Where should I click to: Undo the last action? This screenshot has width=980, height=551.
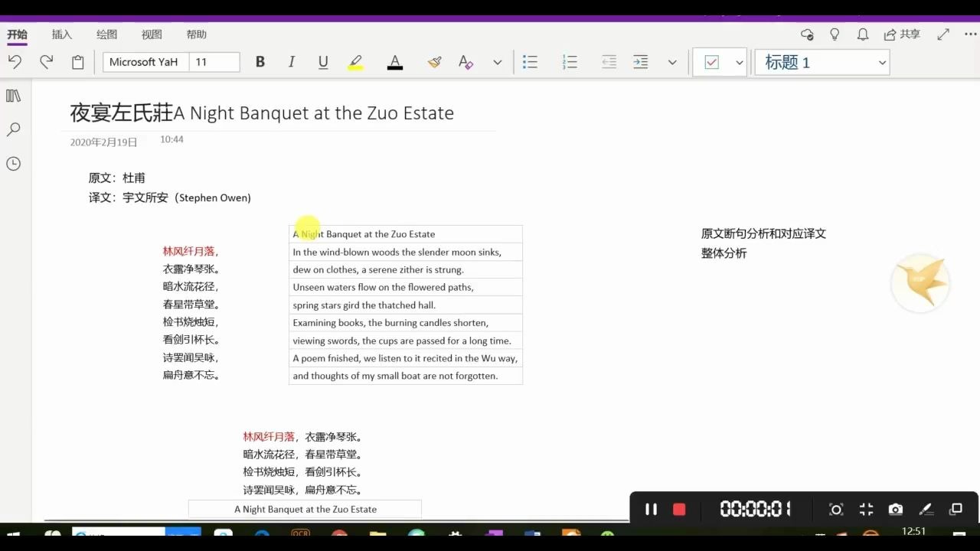pyautogui.click(x=15, y=62)
